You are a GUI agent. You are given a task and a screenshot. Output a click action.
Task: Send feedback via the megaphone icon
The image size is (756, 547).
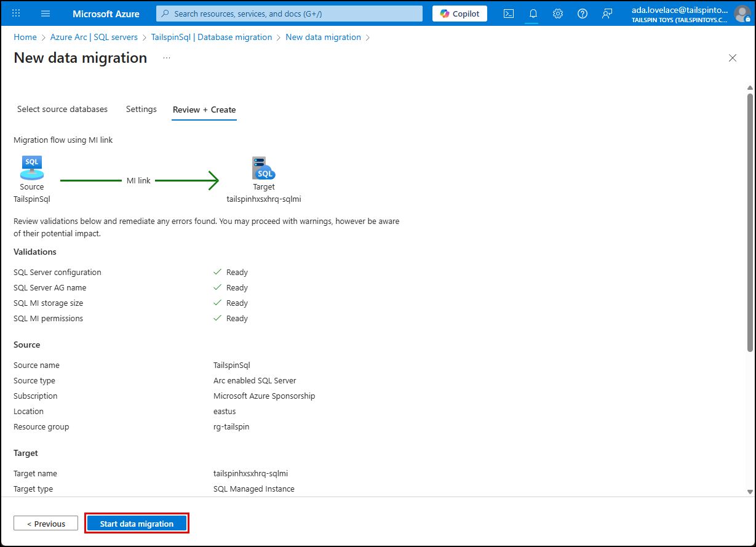[x=607, y=13]
